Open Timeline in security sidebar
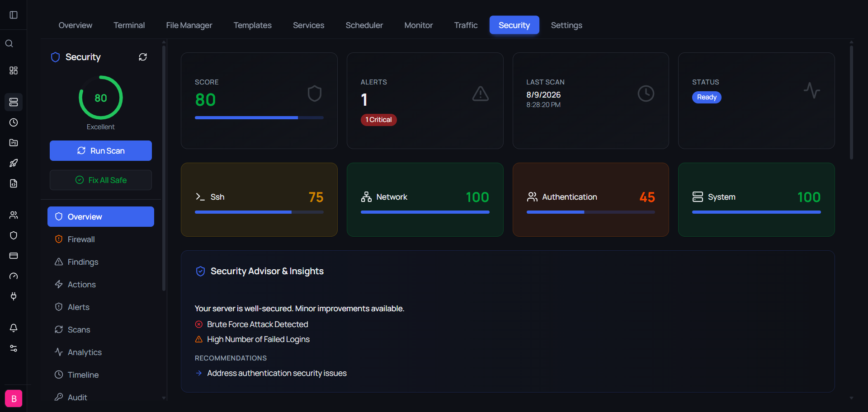868x412 pixels. [x=101, y=375]
